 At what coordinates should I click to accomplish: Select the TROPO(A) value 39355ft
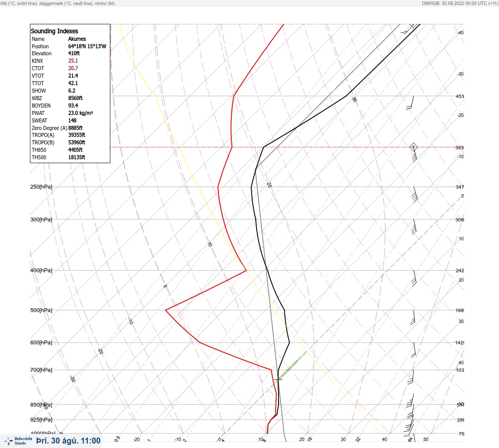77,135
